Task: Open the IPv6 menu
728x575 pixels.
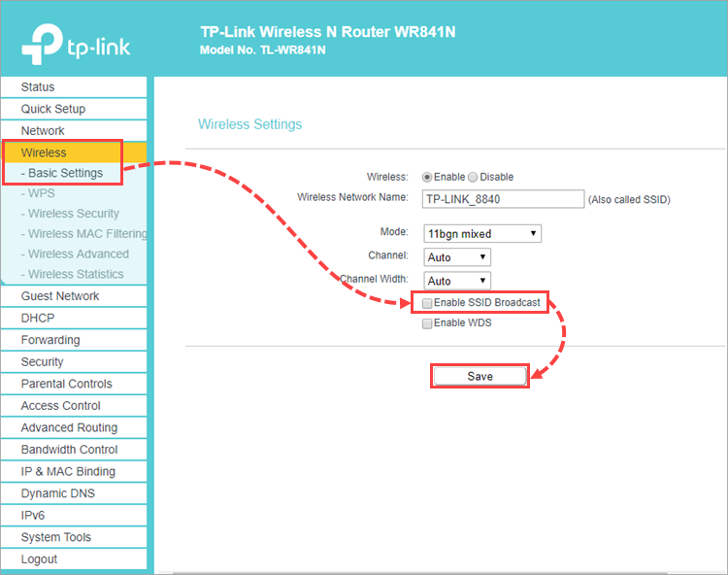Action: click(x=74, y=515)
